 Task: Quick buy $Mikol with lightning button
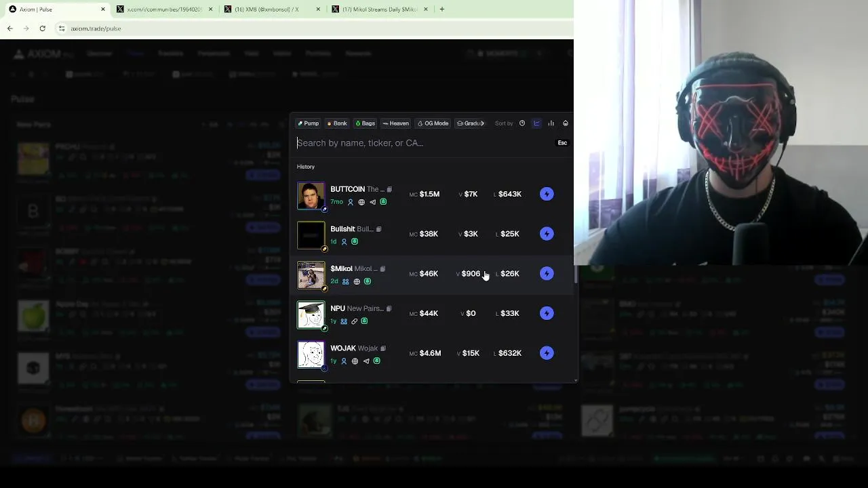coord(547,274)
